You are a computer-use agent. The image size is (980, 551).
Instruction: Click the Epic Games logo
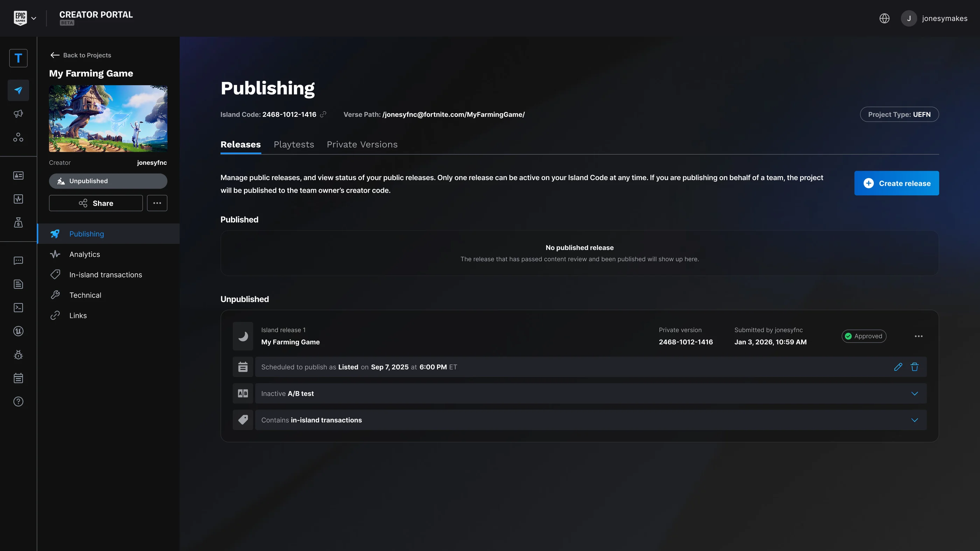coord(20,18)
